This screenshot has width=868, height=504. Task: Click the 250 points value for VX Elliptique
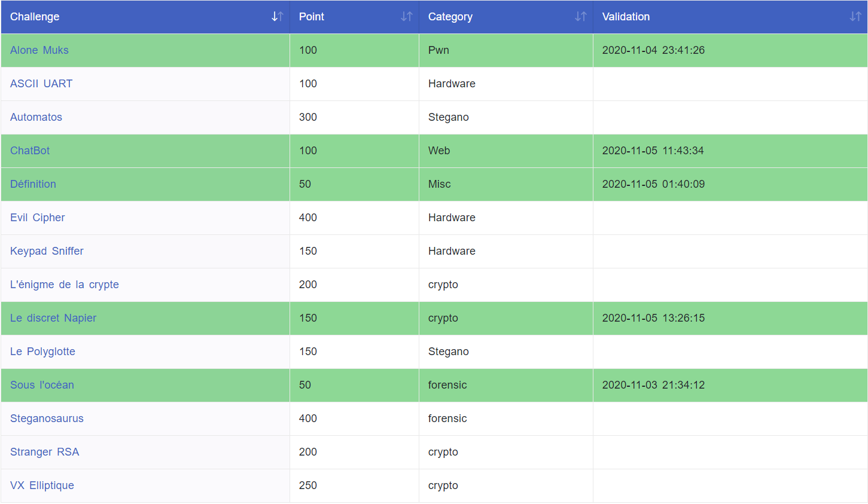[308, 485]
